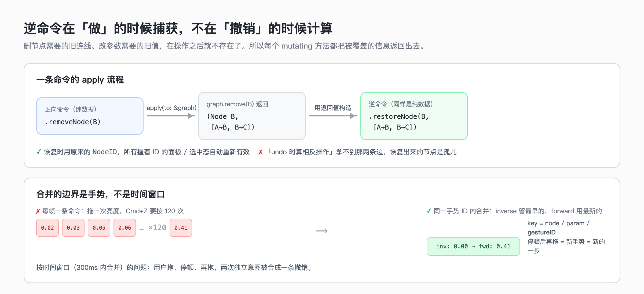Click the section title 合并的边界是手势，不是时间窗口
644x294 pixels.
tap(100, 194)
